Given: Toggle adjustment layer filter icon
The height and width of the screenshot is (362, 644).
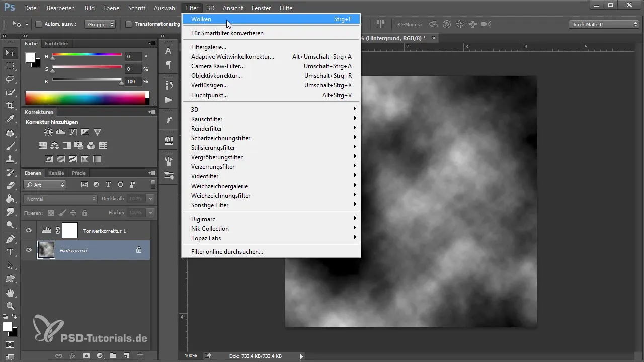Looking at the screenshot, I should tap(96, 185).
